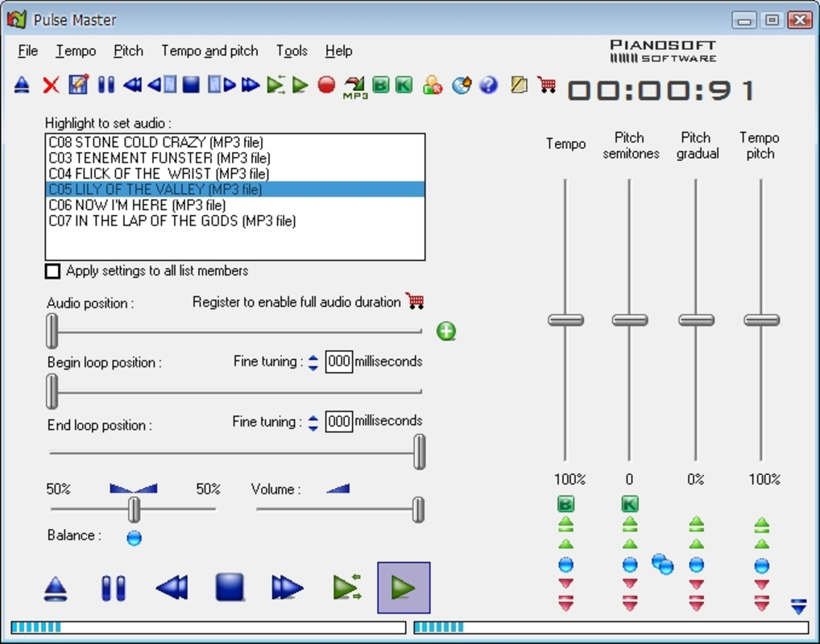
Task: Click the export to MP3 icon
Action: click(355, 87)
